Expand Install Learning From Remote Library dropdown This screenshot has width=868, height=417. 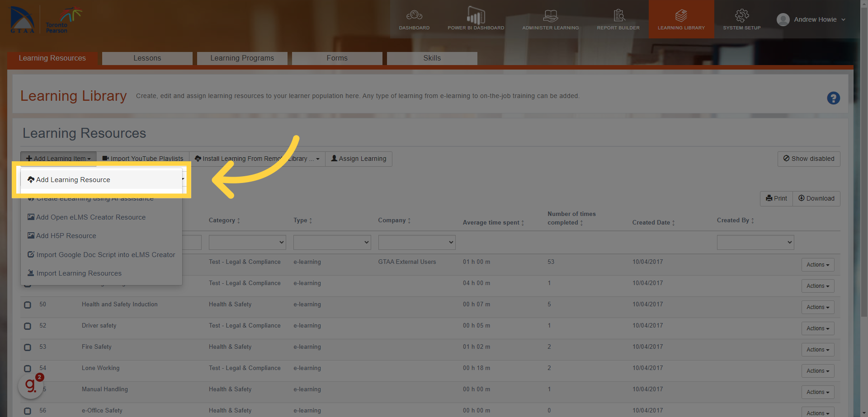[257, 159]
